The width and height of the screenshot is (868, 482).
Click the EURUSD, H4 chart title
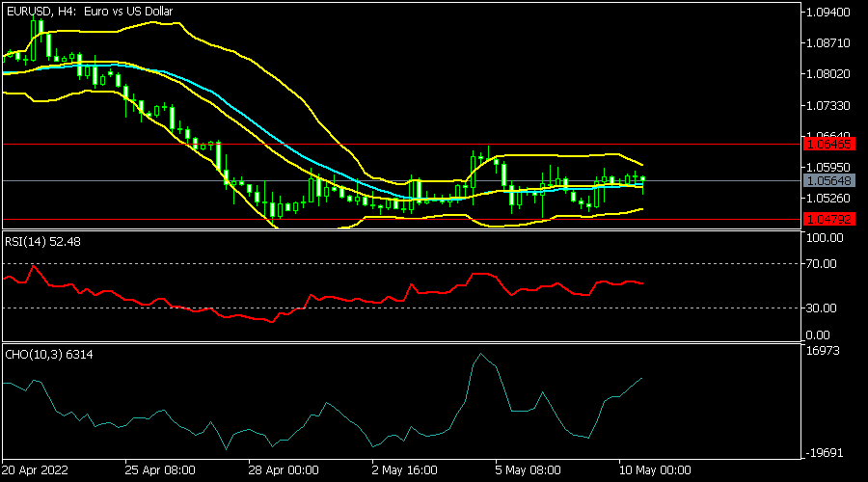pyautogui.click(x=89, y=11)
